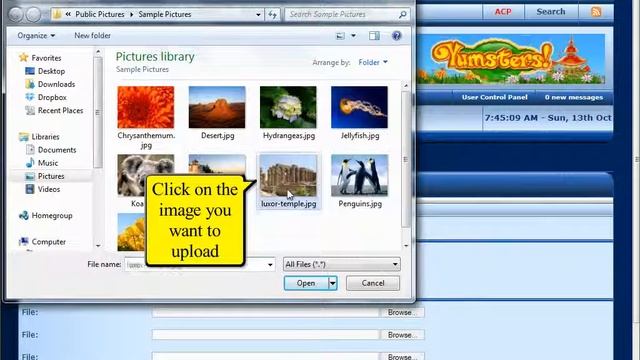Refresh the Sample Pictures folder view
The image size is (640, 360).
(272, 15)
